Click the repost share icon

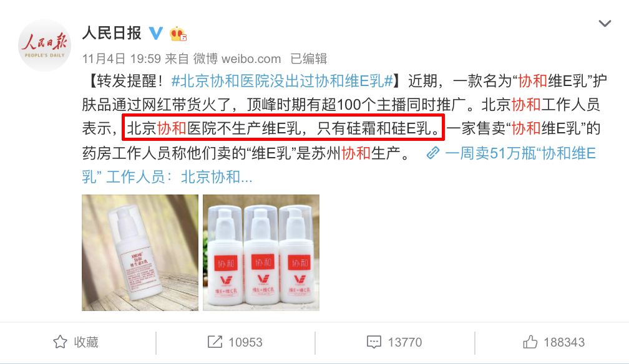(215, 342)
